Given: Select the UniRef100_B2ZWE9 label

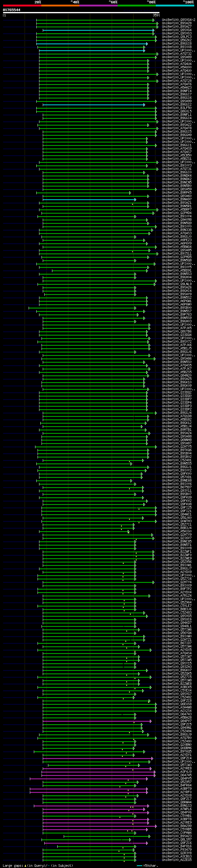Looking at the screenshot, I should 177,558.
